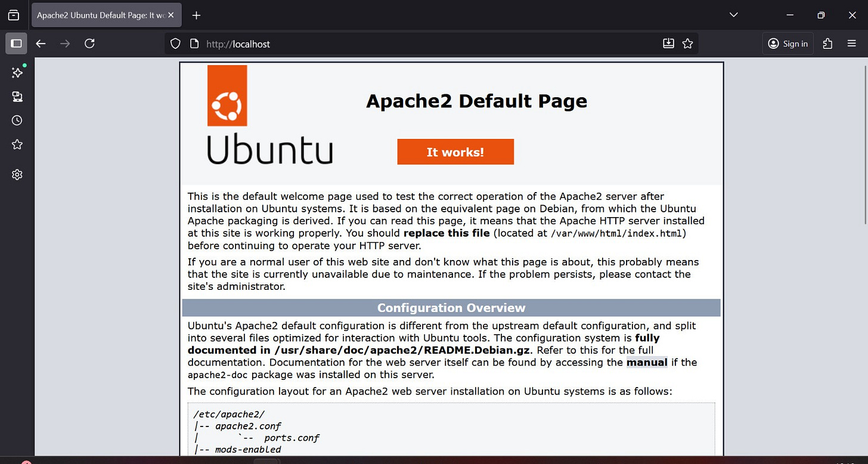Click the 'replace this file' bold text

tap(447, 233)
